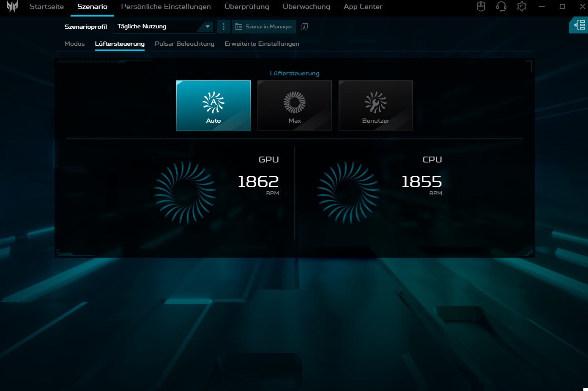Select the Auto fan control mode
This screenshot has height=391, width=588.
pyautogui.click(x=213, y=106)
